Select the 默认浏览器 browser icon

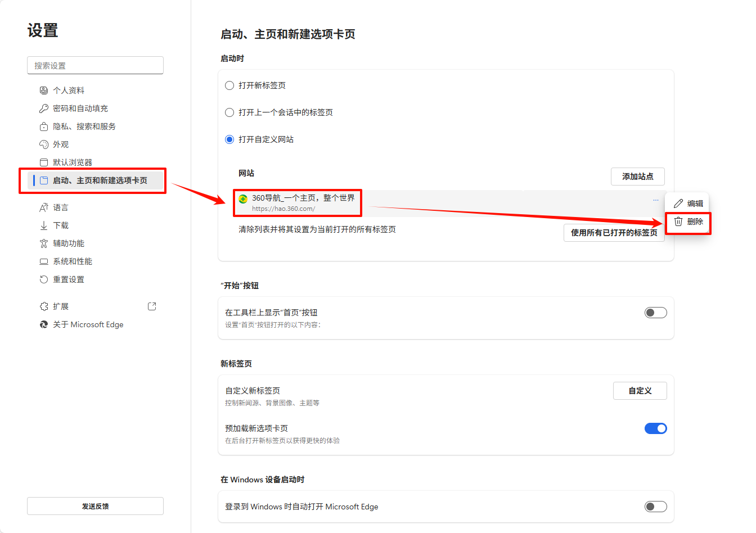(x=43, y=162)
